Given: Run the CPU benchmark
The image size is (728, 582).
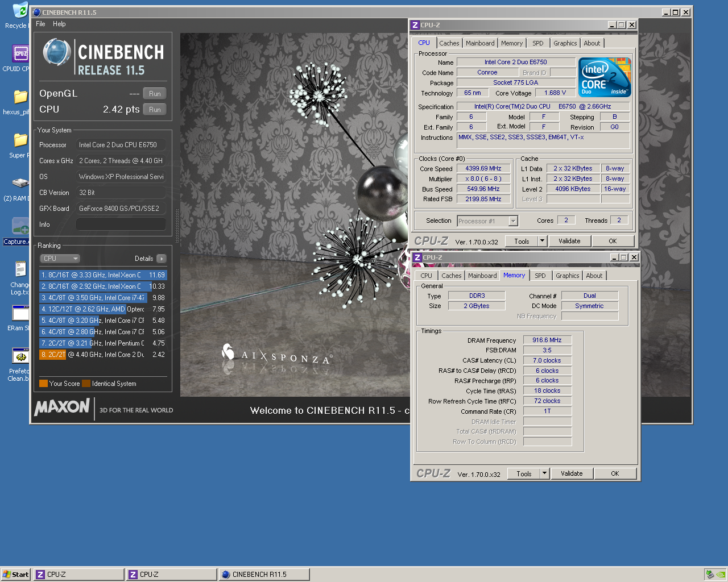Looking at the screenshot, I should point(155,110).
